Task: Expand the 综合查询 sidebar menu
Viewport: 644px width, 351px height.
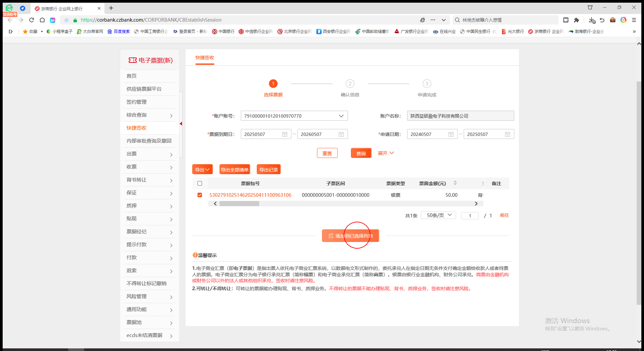Action: pos(149,115)
